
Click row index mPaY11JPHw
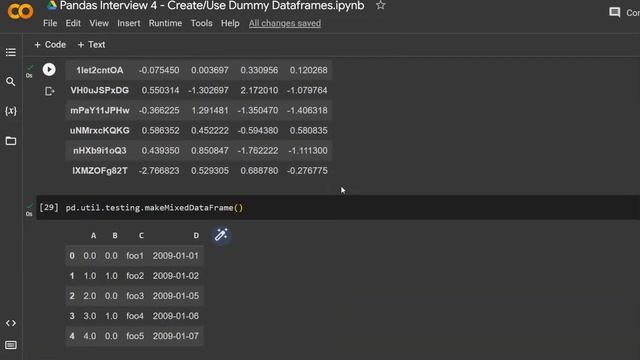(100, 110)
